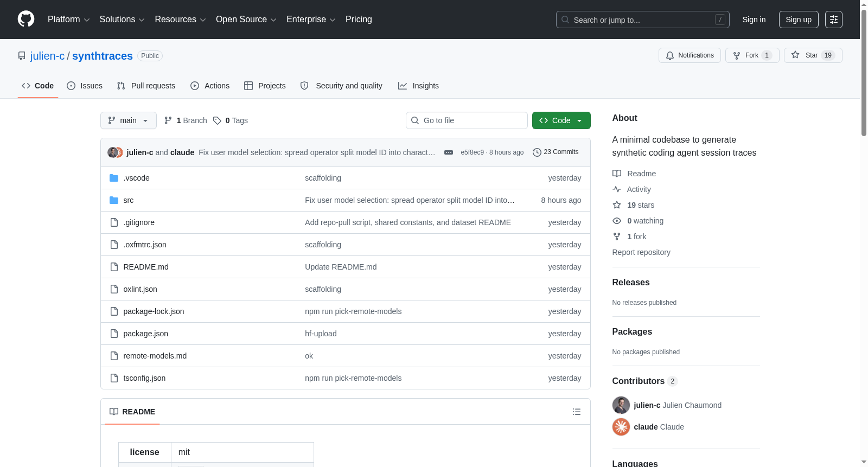
Task: Open the Insights tab
Action: pyautogui.click(x=418, y=86)
